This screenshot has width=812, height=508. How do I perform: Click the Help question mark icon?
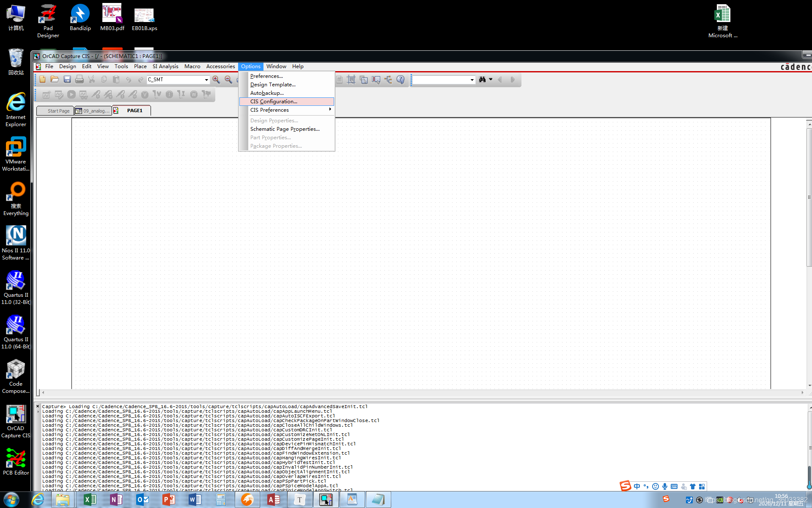click(x=401, y=80)
